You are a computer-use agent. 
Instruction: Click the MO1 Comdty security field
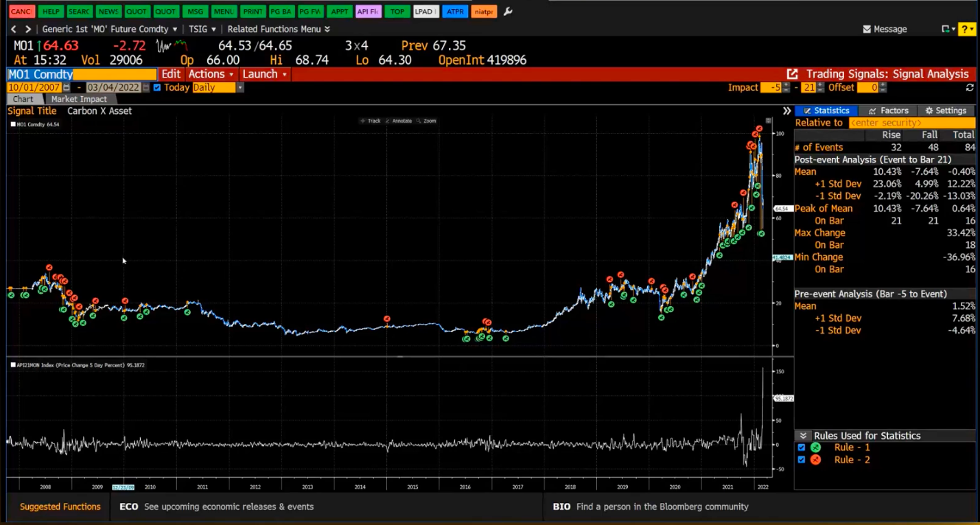(x=82, y=74)
